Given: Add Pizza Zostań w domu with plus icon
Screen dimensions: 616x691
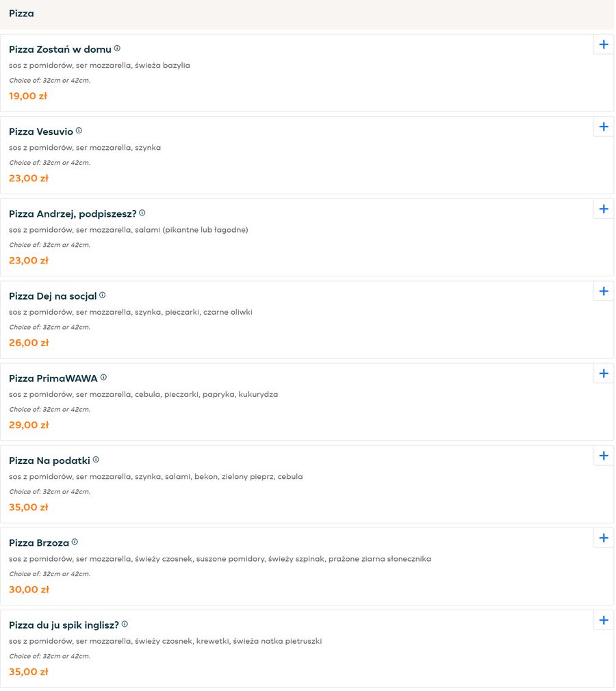Looking at the screenshot, I should [x=603, y=44].
